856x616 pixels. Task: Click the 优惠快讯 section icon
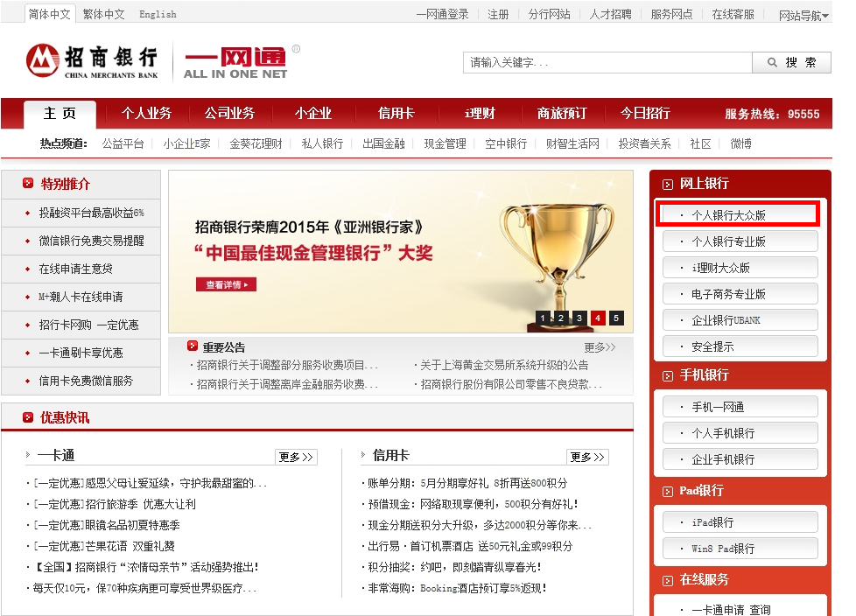(28, 417)
